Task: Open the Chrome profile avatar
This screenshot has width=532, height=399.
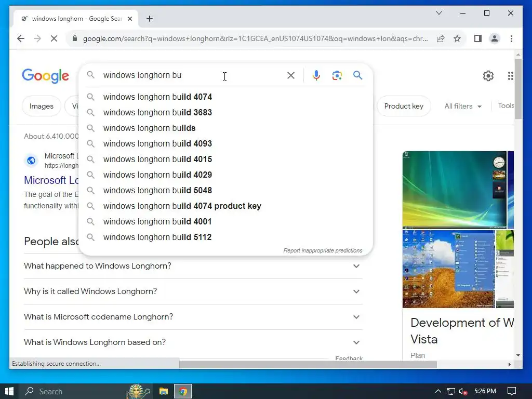Action: tap(495, 38)
